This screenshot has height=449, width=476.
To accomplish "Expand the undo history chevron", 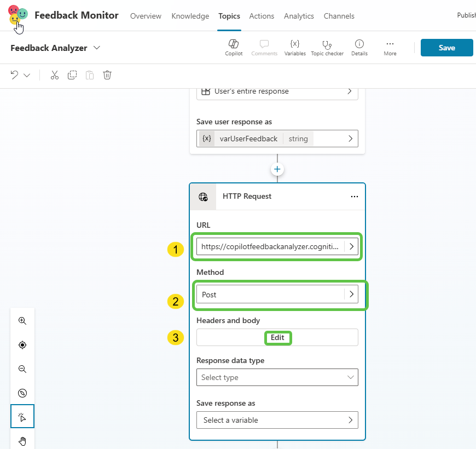I will [x=27, y=75].
